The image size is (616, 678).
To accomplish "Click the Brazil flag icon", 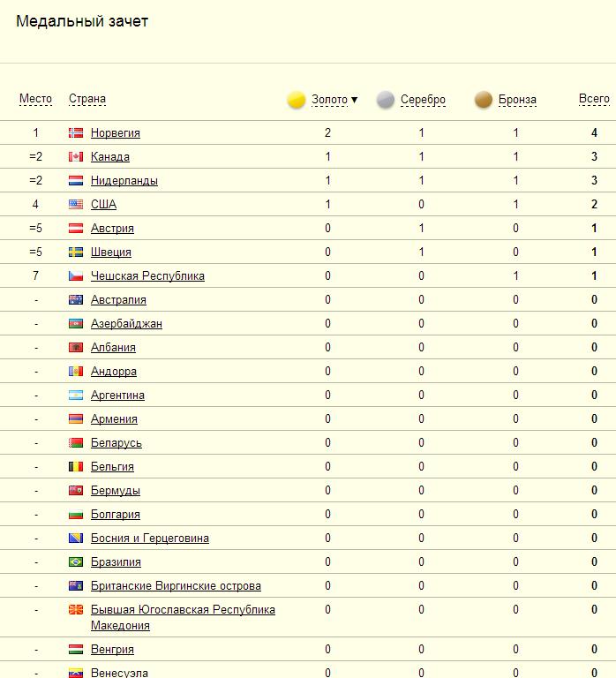I will [x=76, y=562].
